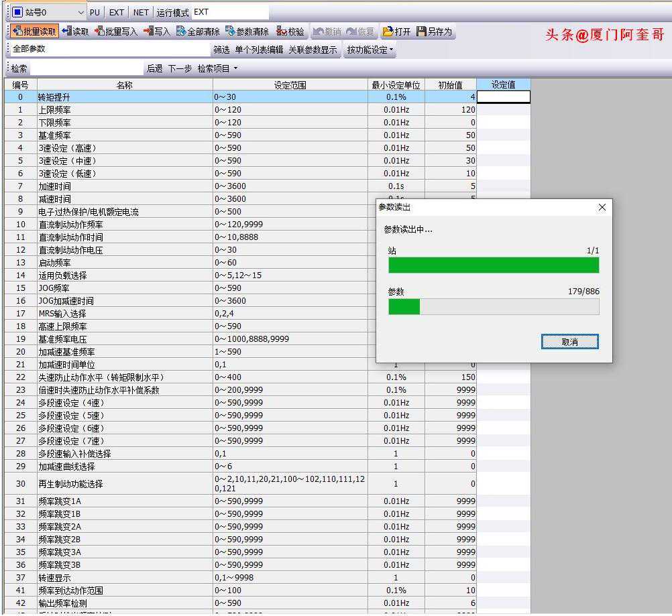The width and height of the screenshot is (672, 616).
Task: Switch to NET operation mode
Action: [x=141, y=12]
